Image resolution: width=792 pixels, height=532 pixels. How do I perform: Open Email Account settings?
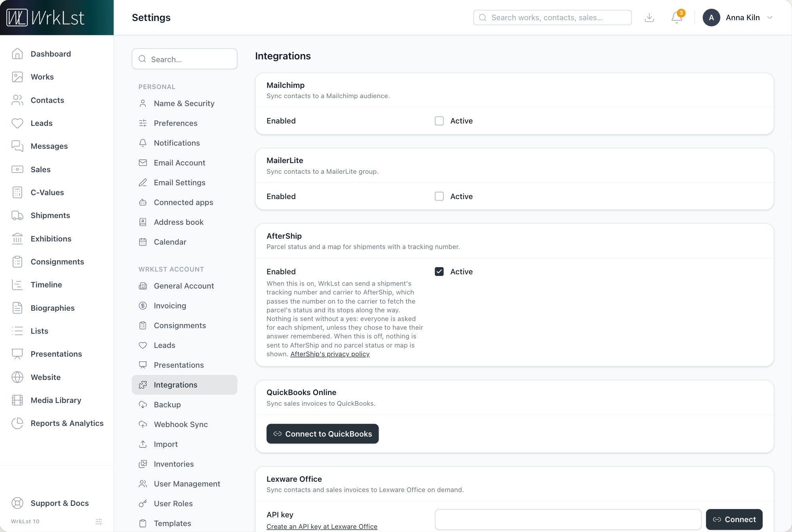tap(185, 163)
